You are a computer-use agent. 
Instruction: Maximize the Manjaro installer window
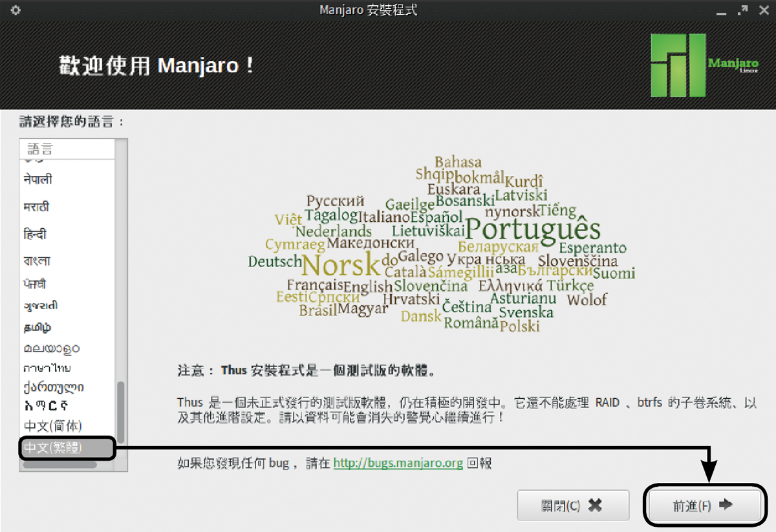click(744, 10)
